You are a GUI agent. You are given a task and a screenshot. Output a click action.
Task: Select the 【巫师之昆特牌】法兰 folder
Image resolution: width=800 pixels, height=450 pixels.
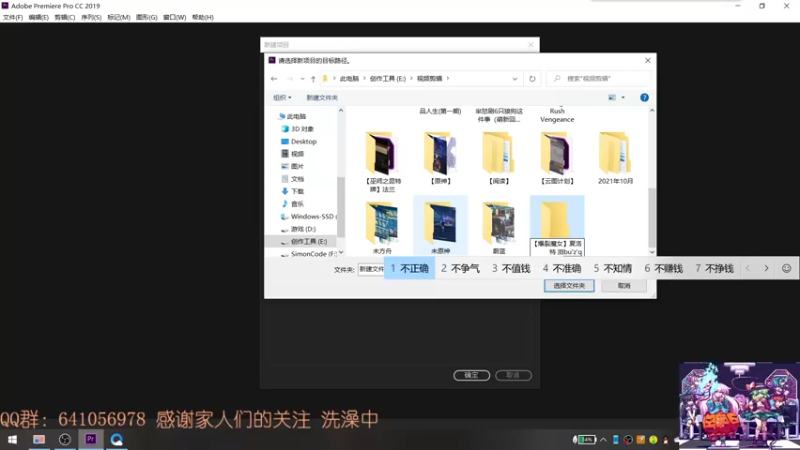click(382, 162)
